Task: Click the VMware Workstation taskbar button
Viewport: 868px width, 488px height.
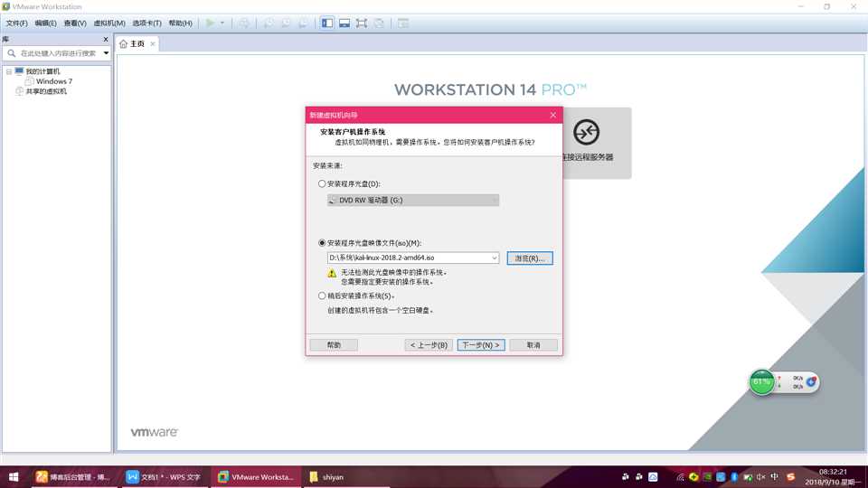Action: (x=256, y=477)
